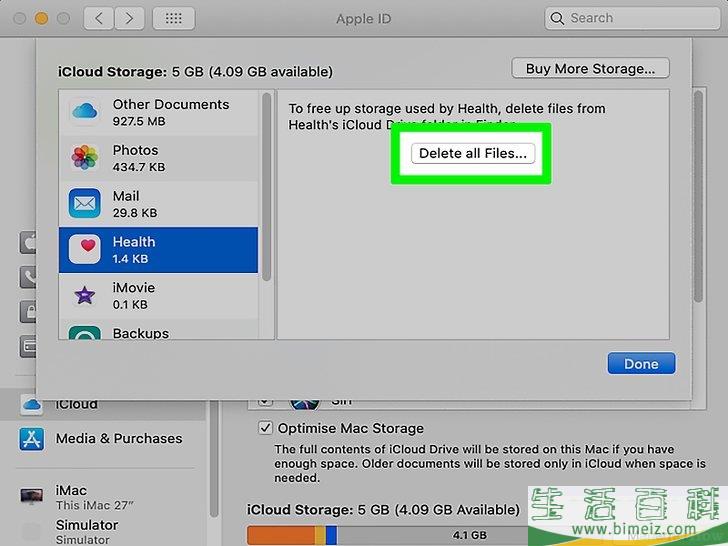The width and height of the screenshot is (728, 546).
Task: Select Other Documents in storage list
Action: click(x=158, y=112)
